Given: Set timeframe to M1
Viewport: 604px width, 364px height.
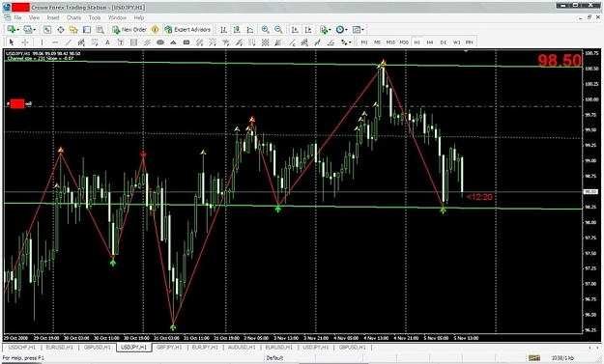Looking at the screenshot, I should tap(364, 42).
